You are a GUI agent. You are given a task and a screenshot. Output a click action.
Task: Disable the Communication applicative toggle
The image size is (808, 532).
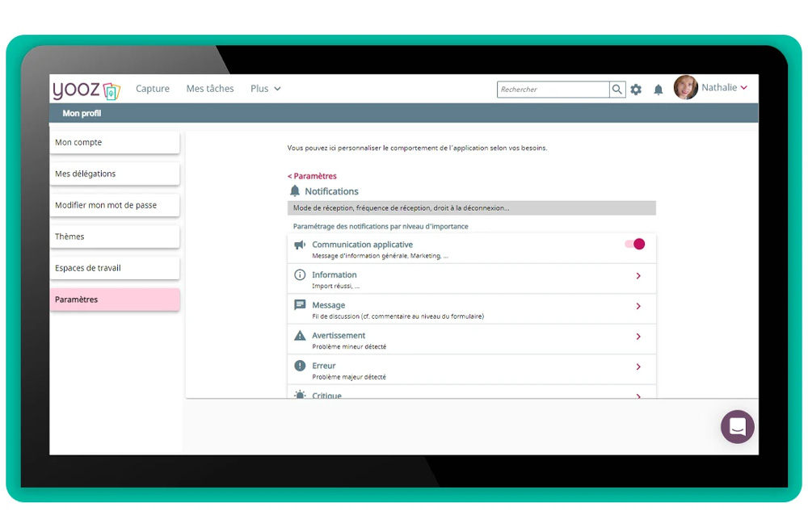point(635,245)
